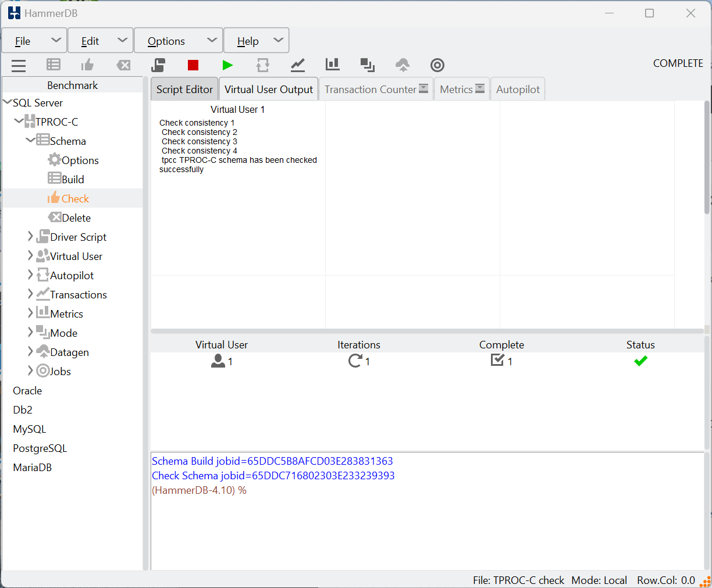The width and height of the screenshot is (712, 588).
Task: Switch to the Transaction Counter tab
Action: 376,89
